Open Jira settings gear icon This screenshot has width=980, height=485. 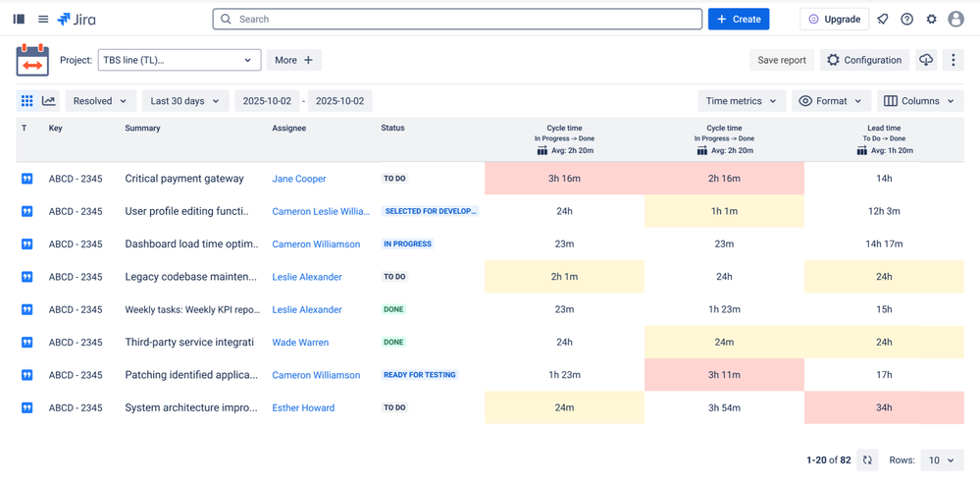pyautogui.click(x=932, y=19)
